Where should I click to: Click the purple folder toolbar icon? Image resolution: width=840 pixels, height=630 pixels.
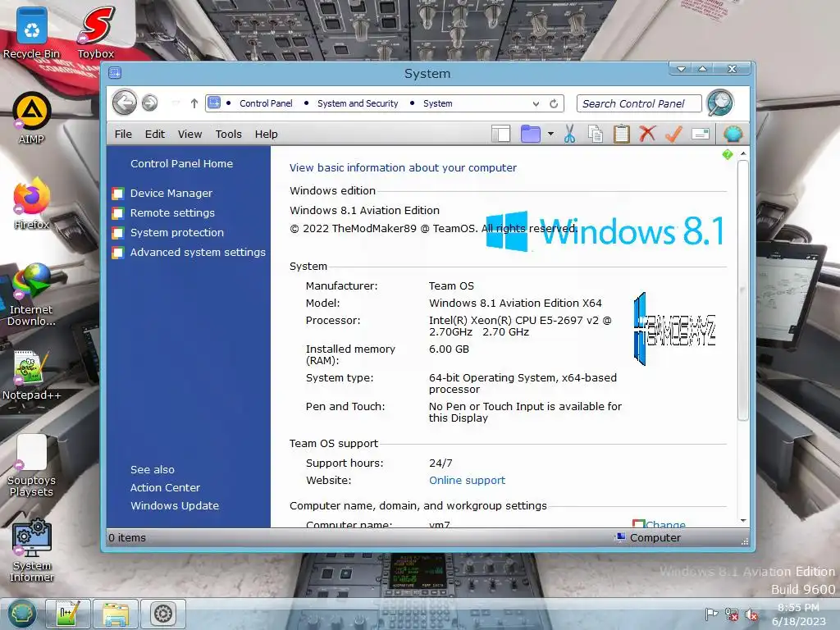click(x=530, y=134)
